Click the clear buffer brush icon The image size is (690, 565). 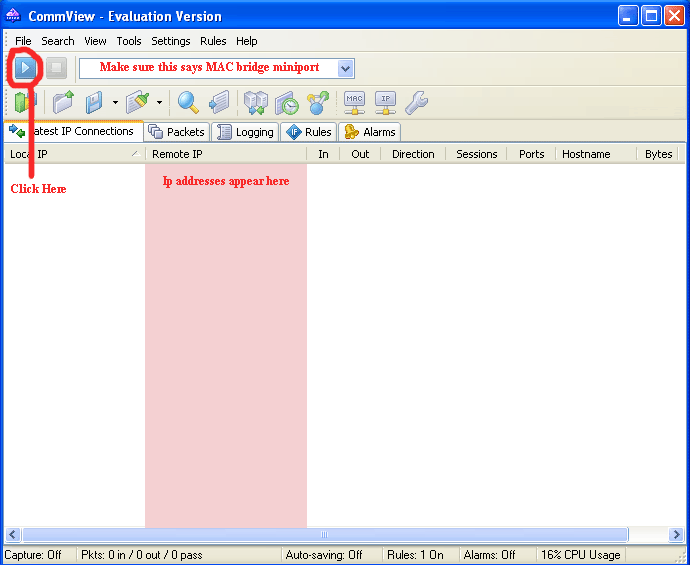(137, 103)
